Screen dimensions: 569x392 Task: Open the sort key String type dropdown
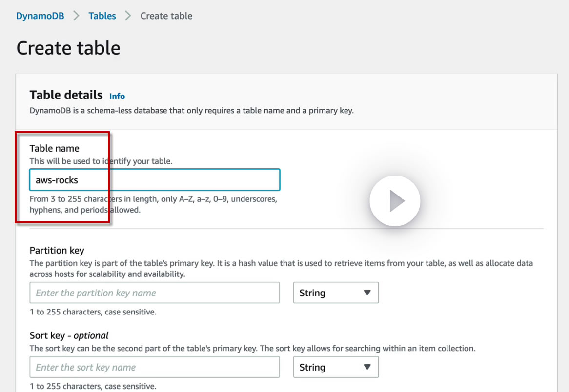[x=336, y=367]
